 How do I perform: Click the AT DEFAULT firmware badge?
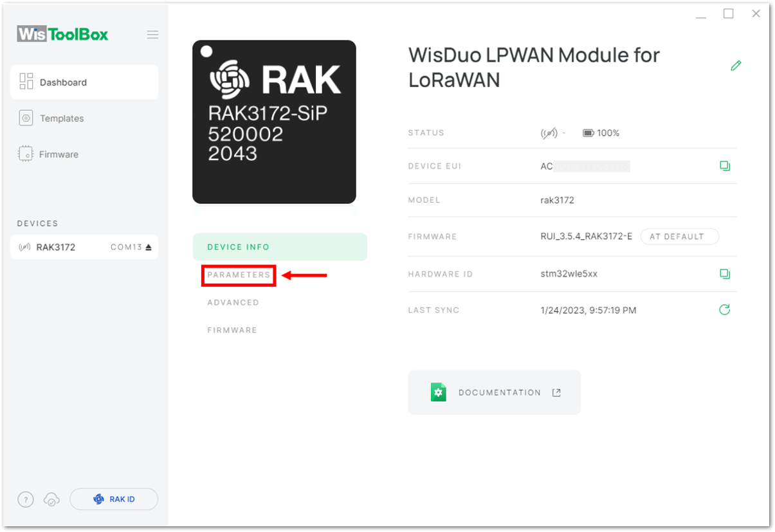[680, 237]
